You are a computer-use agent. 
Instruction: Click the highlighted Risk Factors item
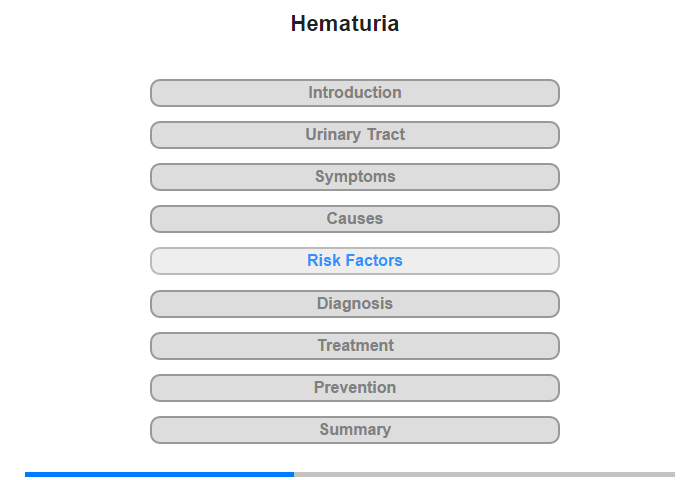click(354, 261)
